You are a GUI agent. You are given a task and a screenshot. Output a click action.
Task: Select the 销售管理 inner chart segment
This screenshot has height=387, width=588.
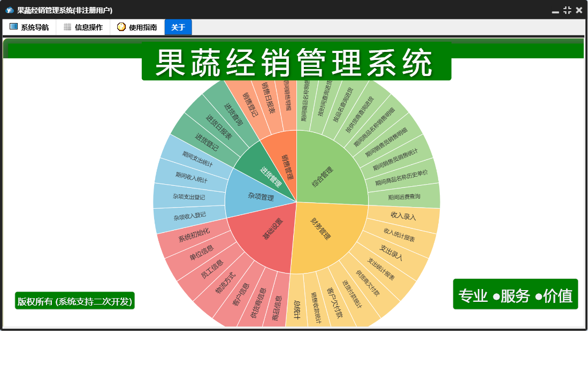[287, 167]
